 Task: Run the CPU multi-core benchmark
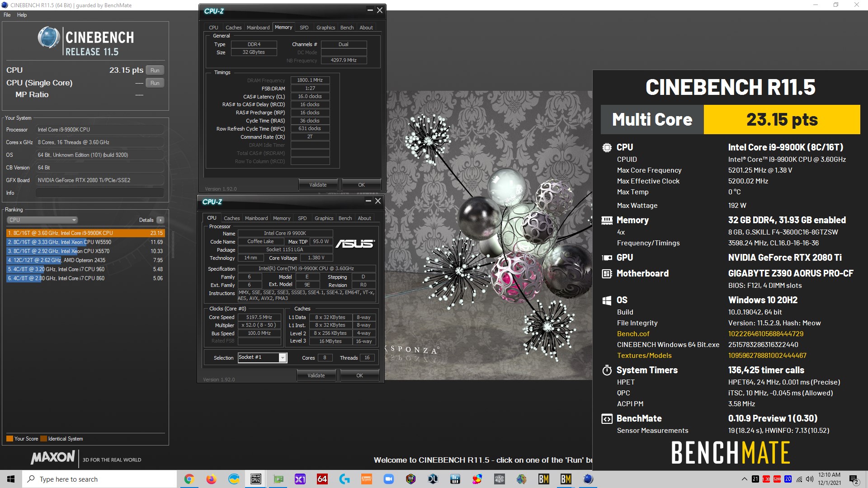(x=155, y=70)
